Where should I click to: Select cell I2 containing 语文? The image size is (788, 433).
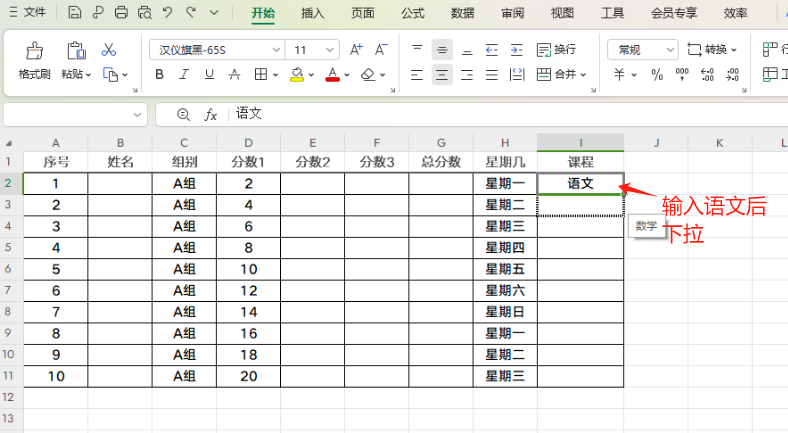click(580, 183)
